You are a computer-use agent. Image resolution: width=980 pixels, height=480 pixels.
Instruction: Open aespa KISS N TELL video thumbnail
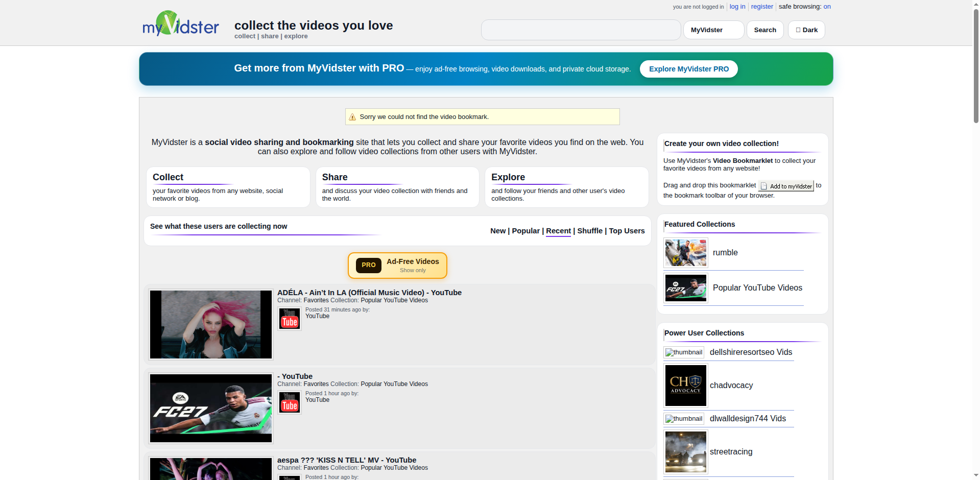(x=211, y=468)
